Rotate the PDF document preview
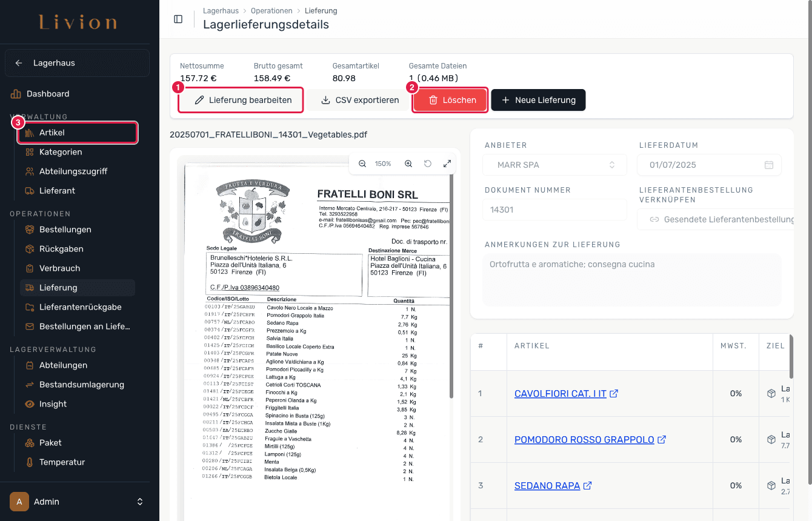Image resolution: width=812 pixels, height=521 pixels. point(428,164)
